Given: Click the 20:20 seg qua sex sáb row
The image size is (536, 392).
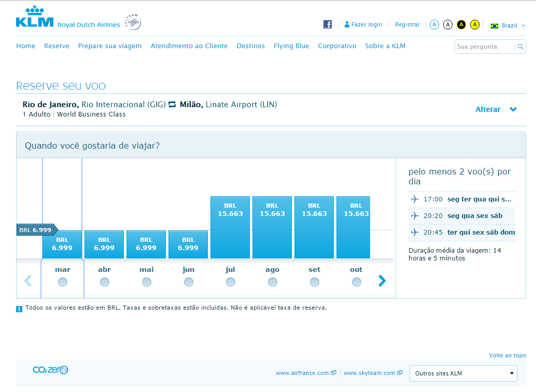Looking at the screenshot, I should pyautogui.click(x=462, y=216).
